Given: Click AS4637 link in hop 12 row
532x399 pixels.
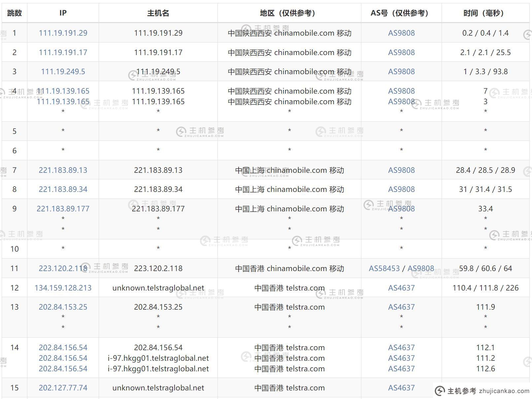Looking at the screenshot, I should pos(401,288).
